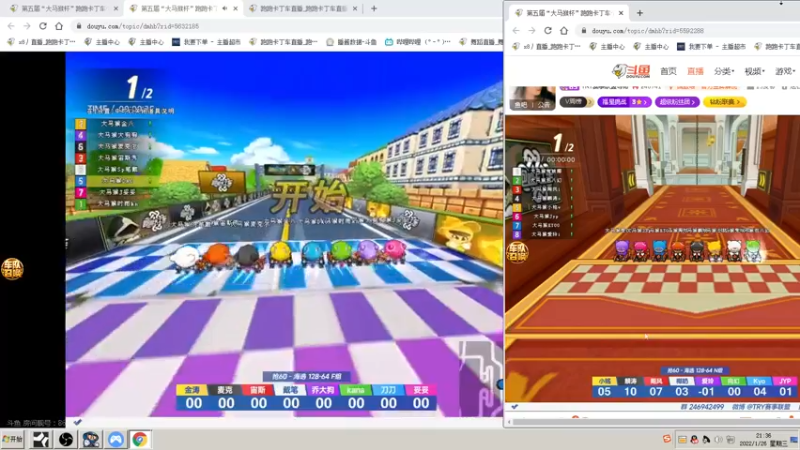This screenshot has width=800, height=450.
Task: Open the blue gamepad app in taskbar
Action: click(116, 439)
